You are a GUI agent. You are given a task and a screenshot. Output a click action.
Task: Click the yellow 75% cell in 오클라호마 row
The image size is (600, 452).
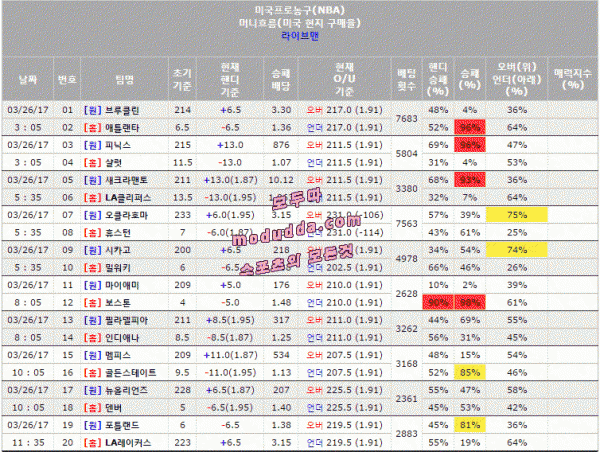517,215
